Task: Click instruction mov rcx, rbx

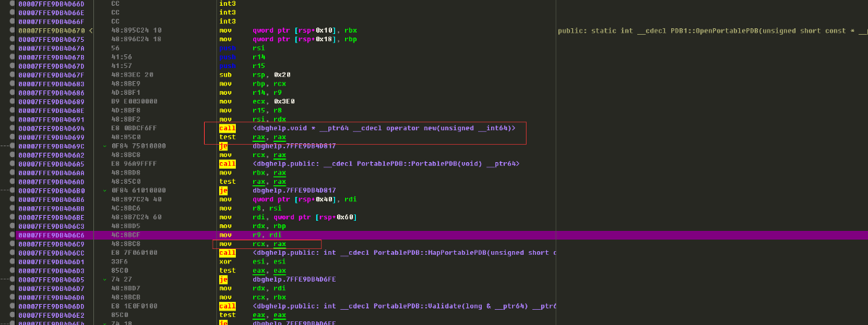Action: pos(252,297)
